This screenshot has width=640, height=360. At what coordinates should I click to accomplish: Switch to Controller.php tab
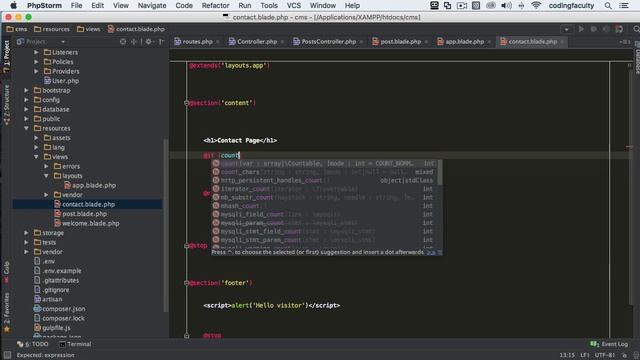(x=256, y=42)
